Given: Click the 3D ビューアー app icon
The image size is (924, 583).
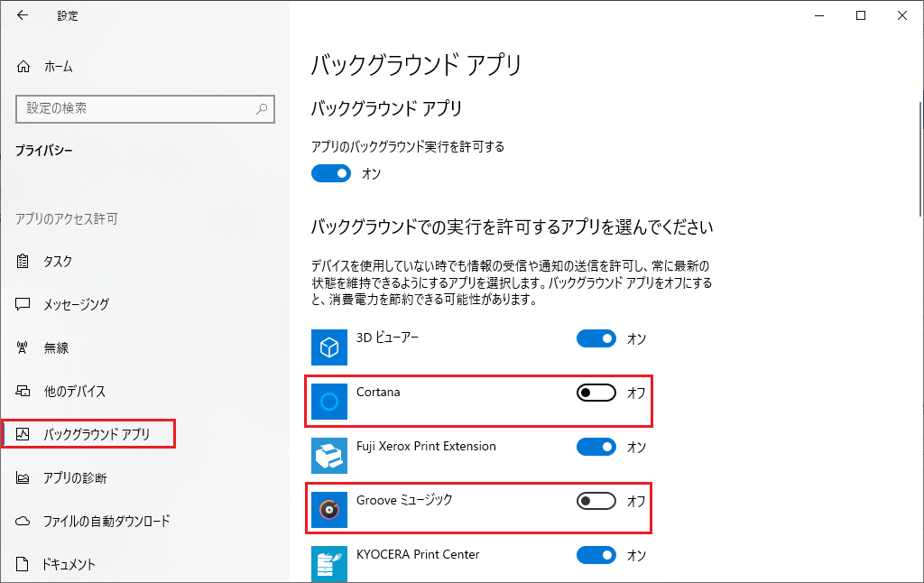Looking at the screenshot, I should point(329,347).
